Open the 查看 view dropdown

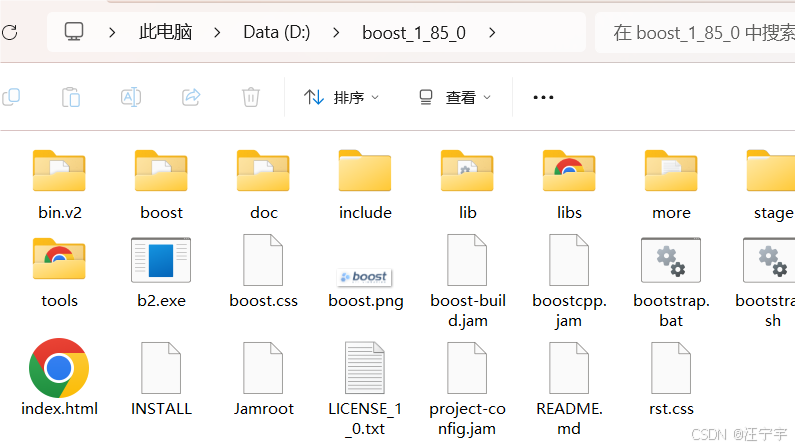click(455, 97)
